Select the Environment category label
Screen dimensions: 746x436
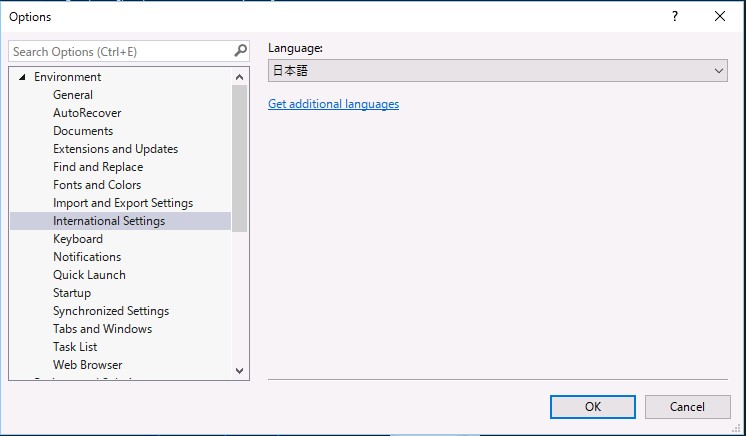68,77
